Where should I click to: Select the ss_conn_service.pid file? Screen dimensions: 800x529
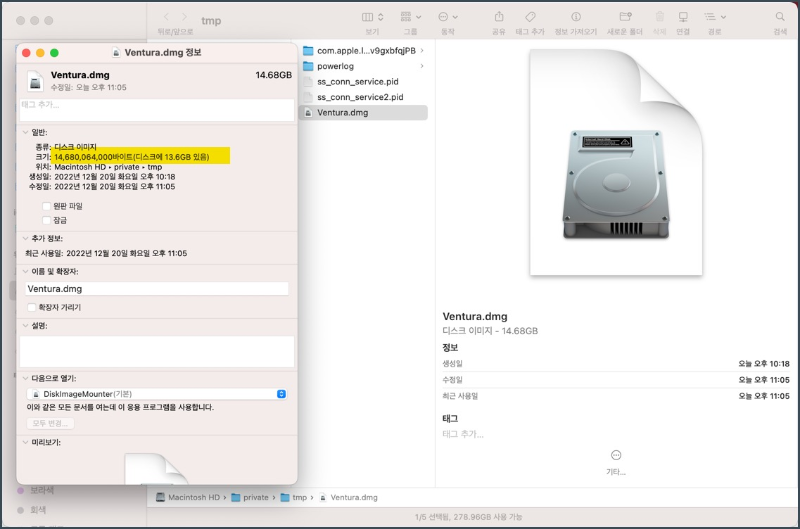pos(365,82)
